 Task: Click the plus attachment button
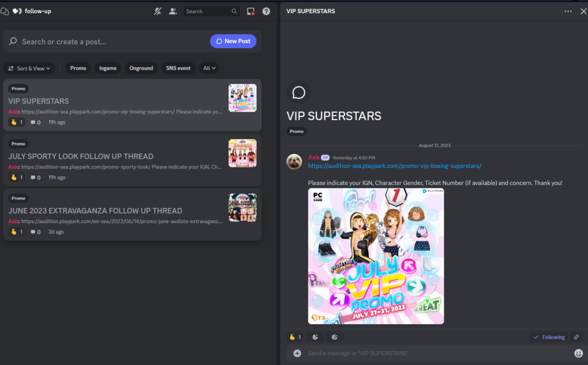297,353
